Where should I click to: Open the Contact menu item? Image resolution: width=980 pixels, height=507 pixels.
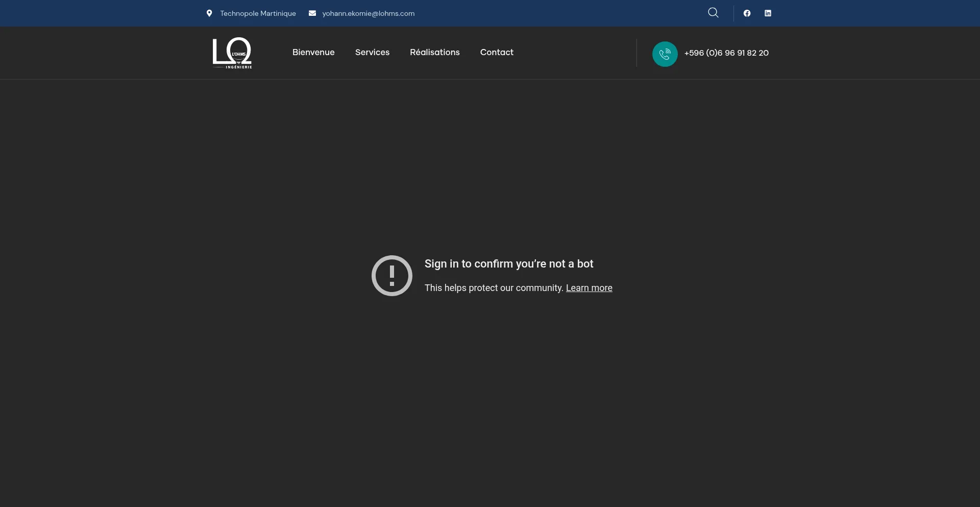497,52
